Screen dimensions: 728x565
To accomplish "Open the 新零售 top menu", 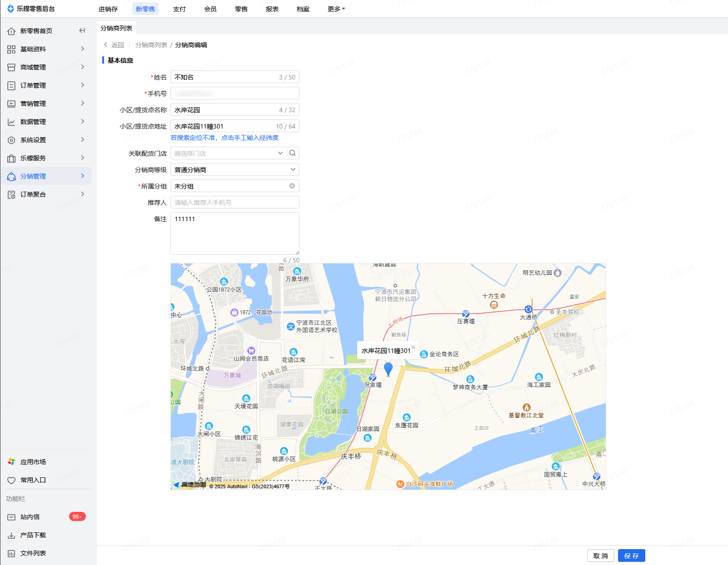I will (145, 9).
